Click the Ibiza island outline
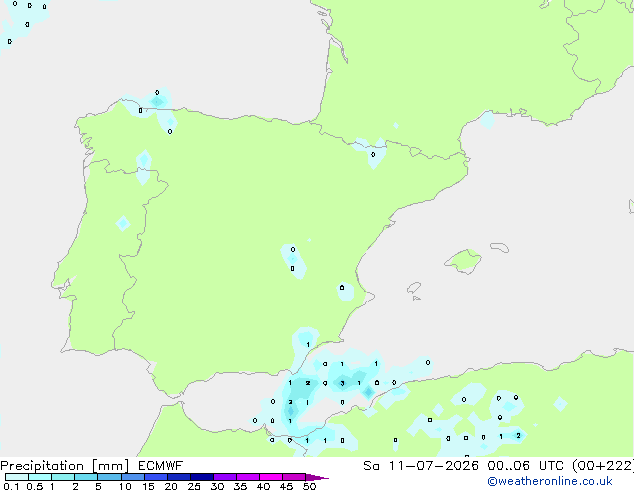The height and width of the screenshot is (490, 634). [x=414, y=288]
